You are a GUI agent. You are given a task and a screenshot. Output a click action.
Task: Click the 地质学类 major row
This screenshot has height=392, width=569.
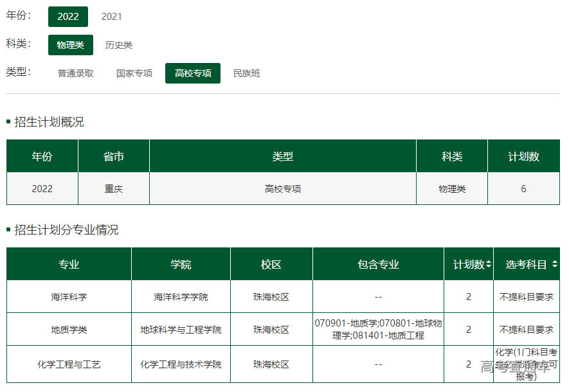[x=69, y=330]
